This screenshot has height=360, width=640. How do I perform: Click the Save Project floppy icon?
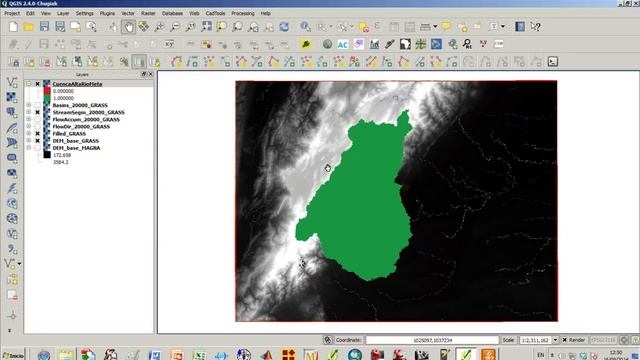[x=44, y=27]
